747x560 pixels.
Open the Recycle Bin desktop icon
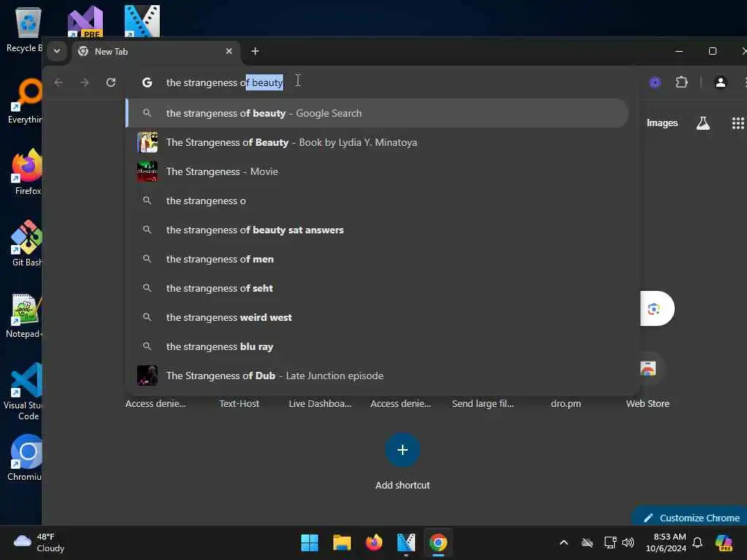pyautogui.click(x=25, y=29)
